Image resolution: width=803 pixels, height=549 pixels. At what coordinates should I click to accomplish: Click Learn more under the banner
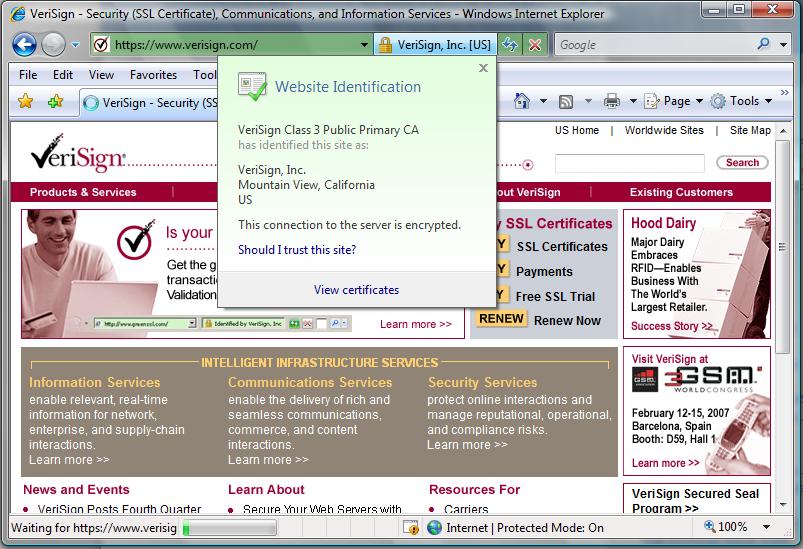(415, 324)
